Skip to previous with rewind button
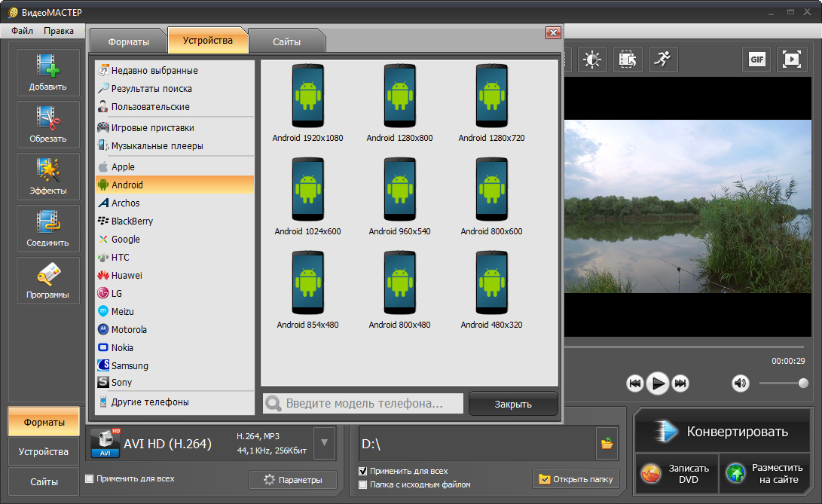822x504 pixels. click(x=635, y=383)
